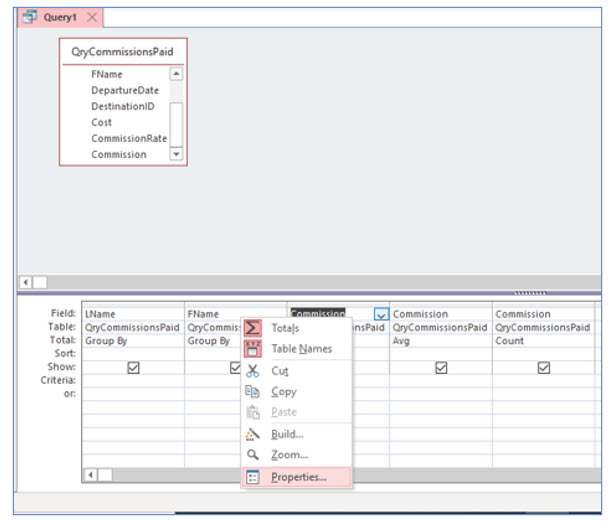Click Group By total cell under FName
Image resolution: width=610 pixels, height=522 pixels.
212,341
